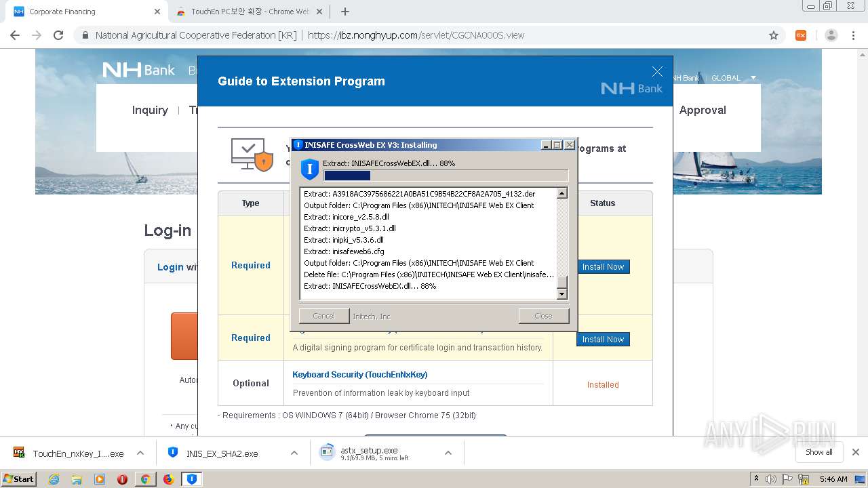This screenshot has width=868, height=488.
Task: Open Action Center flag icon in tray
Action: click(x=787, y=479)
